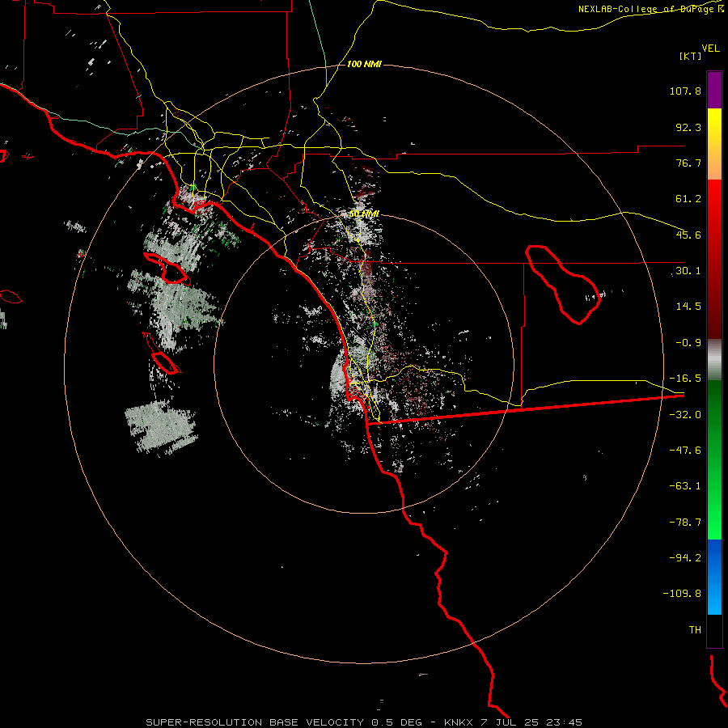Screen dimensions: 728x728
Task: Click the -0.9 velocity scale value
Action: pyautogui.click(x=688, y=343)
